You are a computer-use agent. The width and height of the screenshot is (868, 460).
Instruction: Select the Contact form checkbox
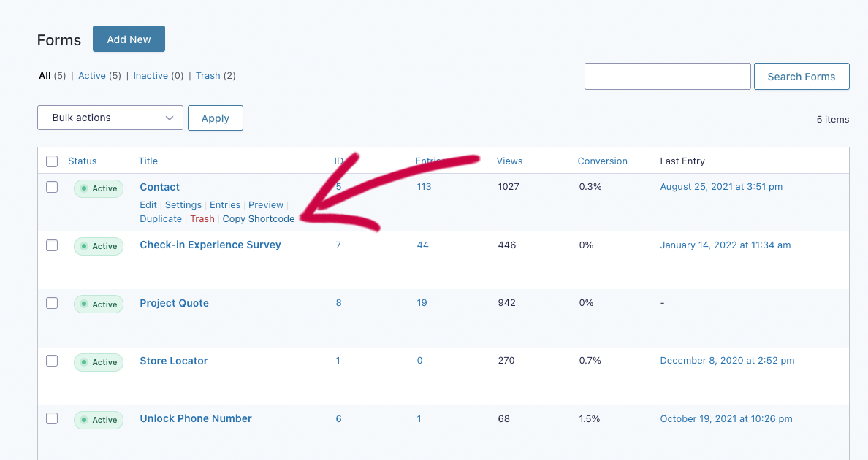coord(52,187)
